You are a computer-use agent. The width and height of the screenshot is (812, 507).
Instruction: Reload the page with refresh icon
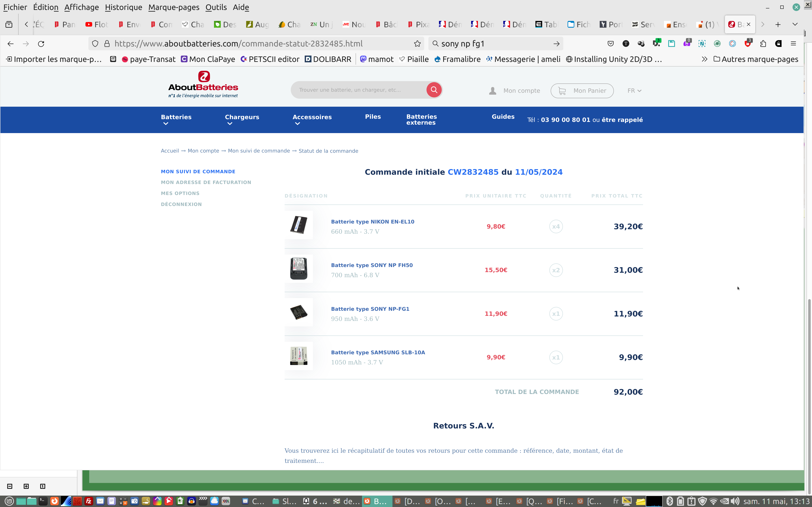coord(41,44)
